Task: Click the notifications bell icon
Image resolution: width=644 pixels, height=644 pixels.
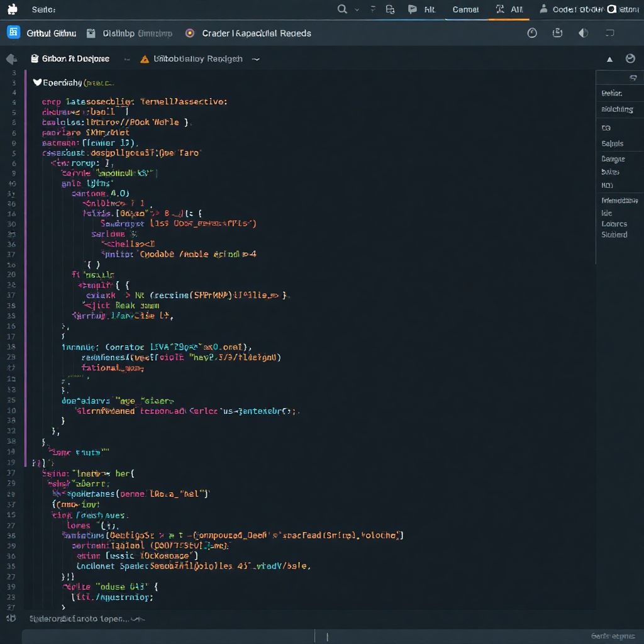Action: 412,9
